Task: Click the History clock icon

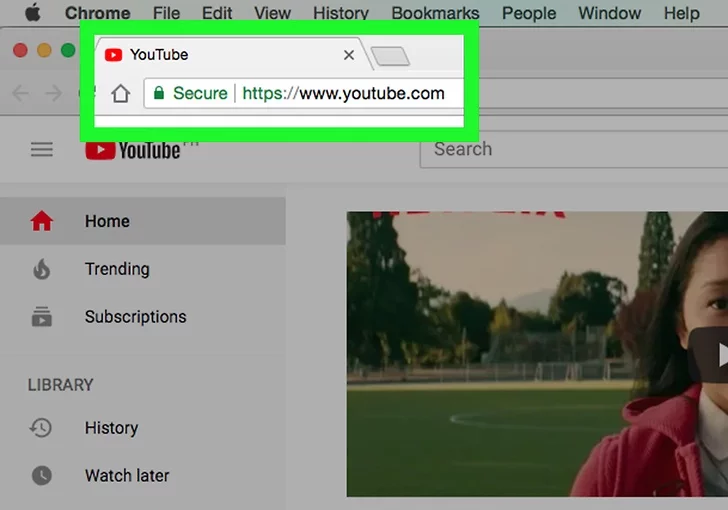Action: click(x=41, y=428)
